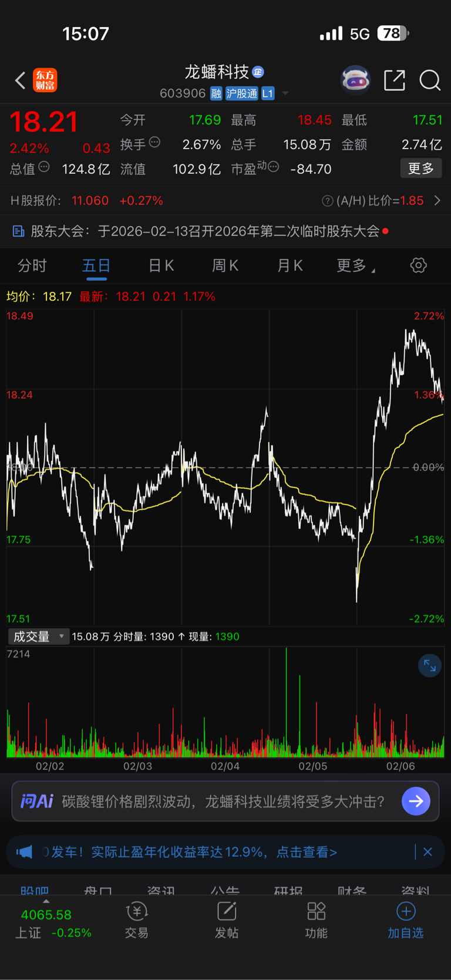Tap the 流值 102.9亿 value

[197, 169]
